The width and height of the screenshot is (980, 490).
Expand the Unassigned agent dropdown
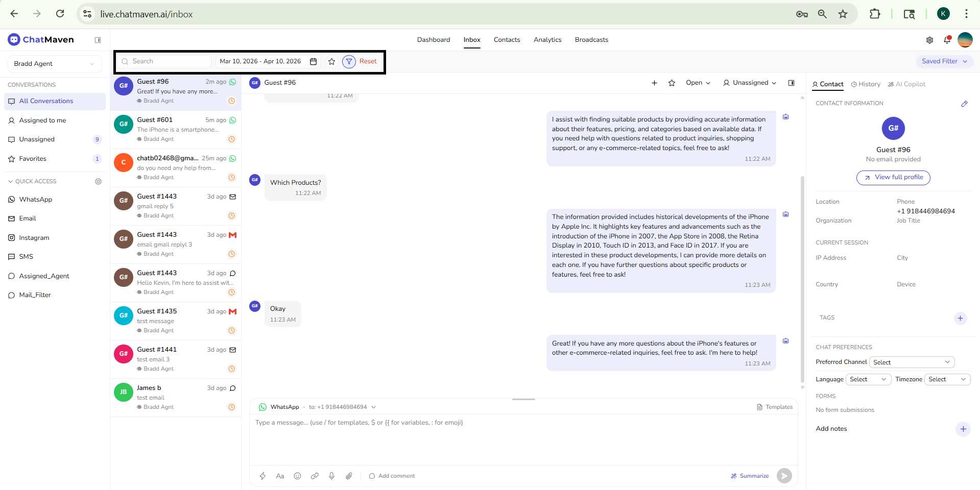click(x=750, y=83)
